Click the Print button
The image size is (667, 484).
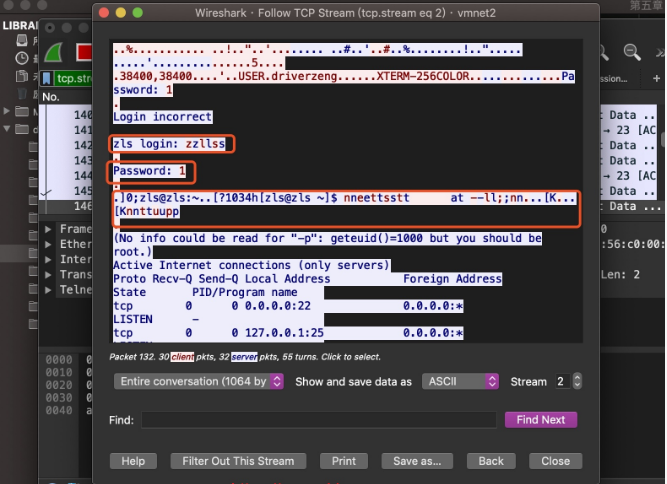pos(344,461)
